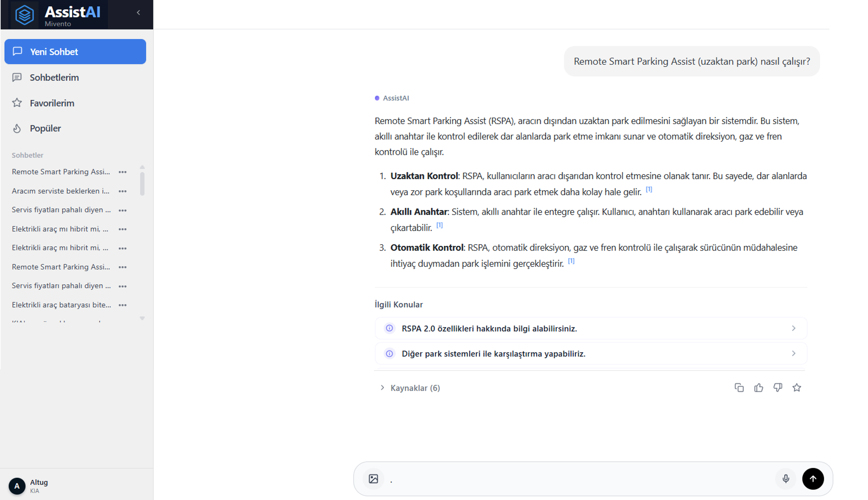Click the microphone voice input icon
Screen dimensions: 868x500
point(786,479)
